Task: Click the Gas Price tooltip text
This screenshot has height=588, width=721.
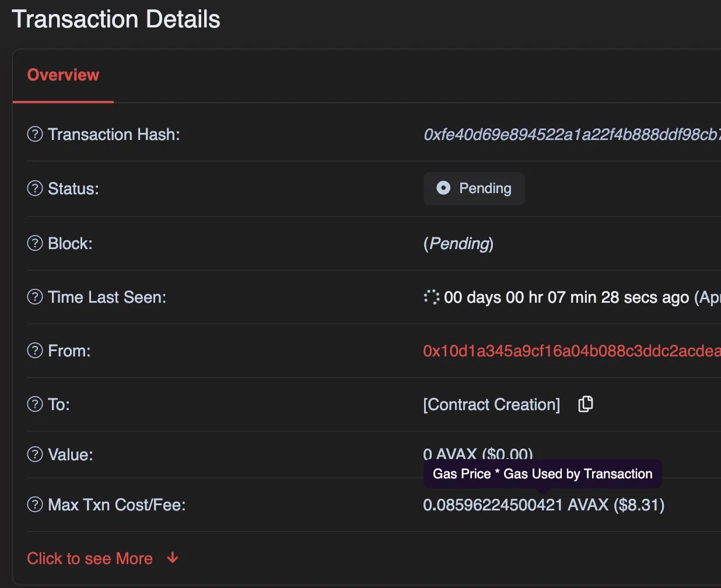Action: click(542, 474)
